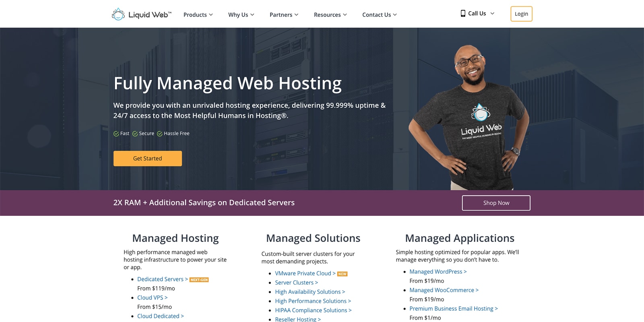
Task: Click the Get Started button
Action: (148, 159)
